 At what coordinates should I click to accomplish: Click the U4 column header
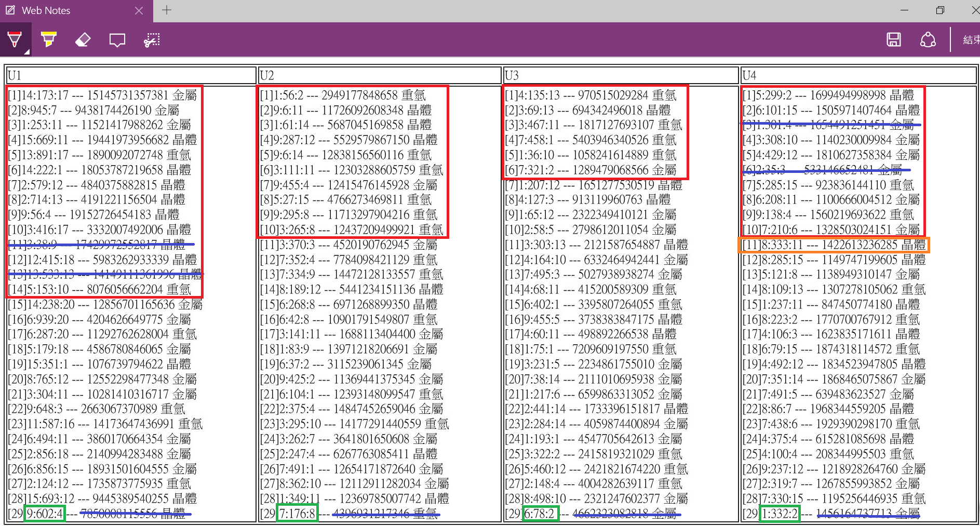(858, 75)
